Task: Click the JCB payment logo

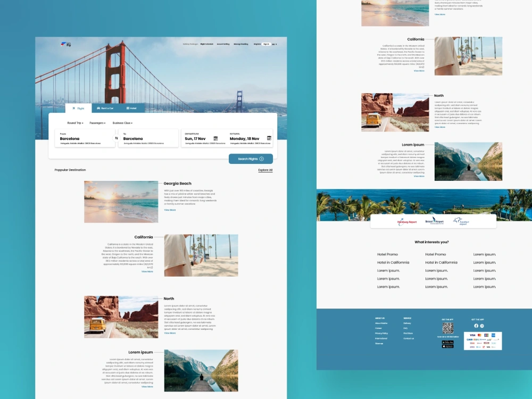Action: (486, 335)
